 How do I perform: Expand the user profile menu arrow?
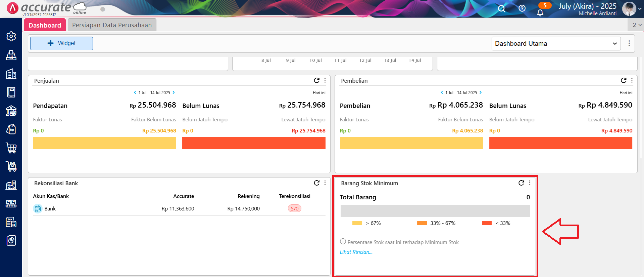click(640, 9)
